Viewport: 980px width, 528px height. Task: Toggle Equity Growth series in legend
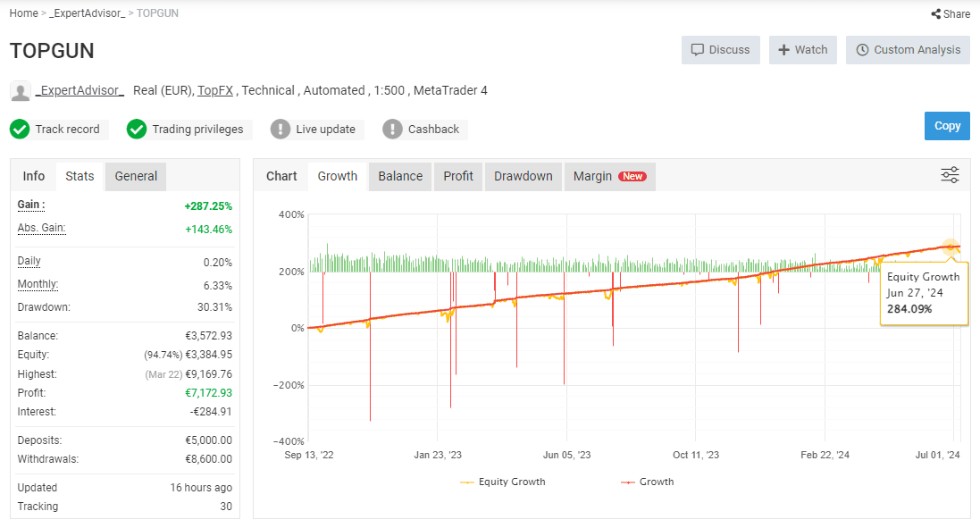click(502, 482)
